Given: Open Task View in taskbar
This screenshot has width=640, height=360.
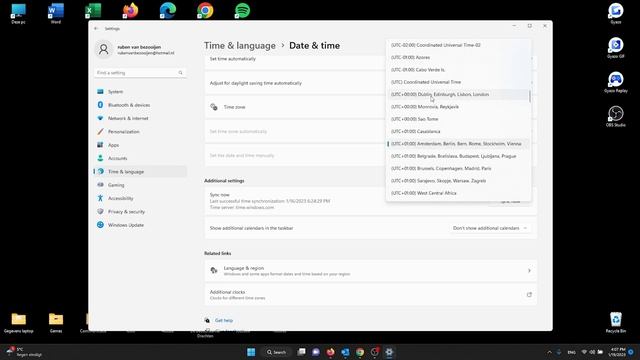Looking at the screenshot, I should 302,352.
